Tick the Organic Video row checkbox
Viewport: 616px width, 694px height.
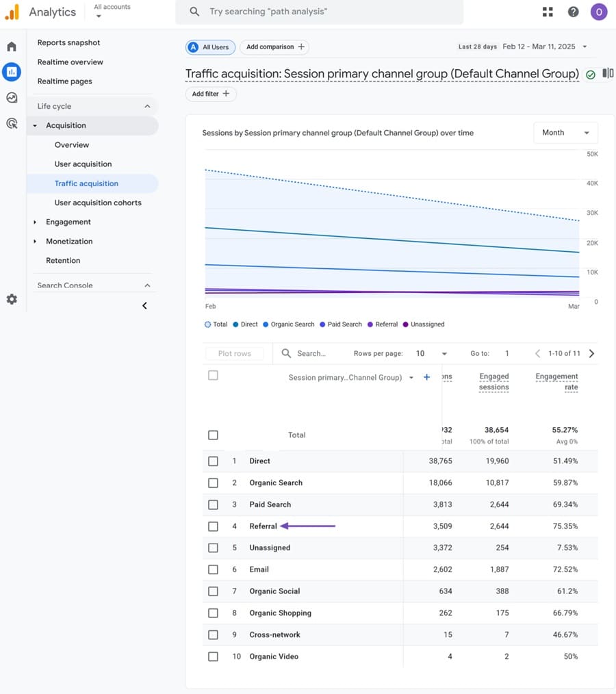213,656
